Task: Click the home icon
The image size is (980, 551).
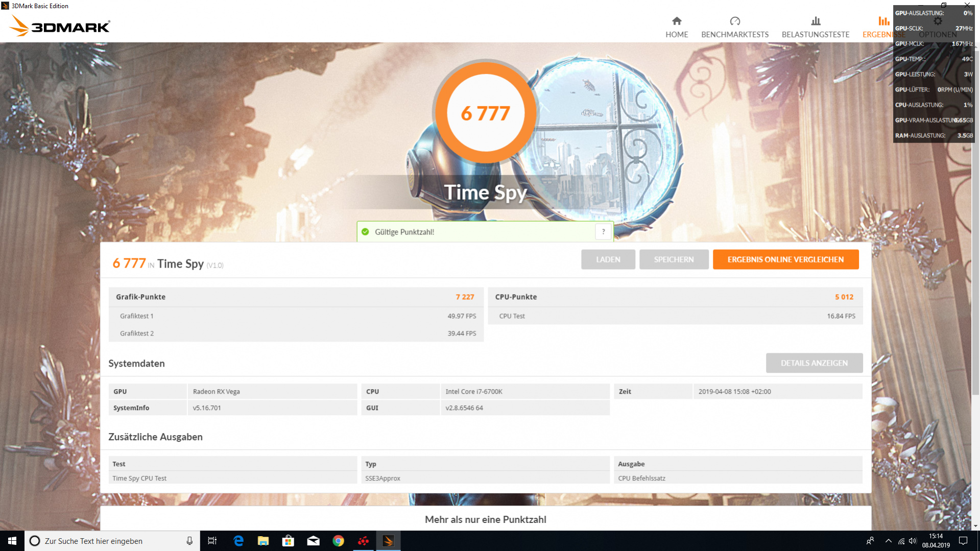Action: tap(677, 21)
